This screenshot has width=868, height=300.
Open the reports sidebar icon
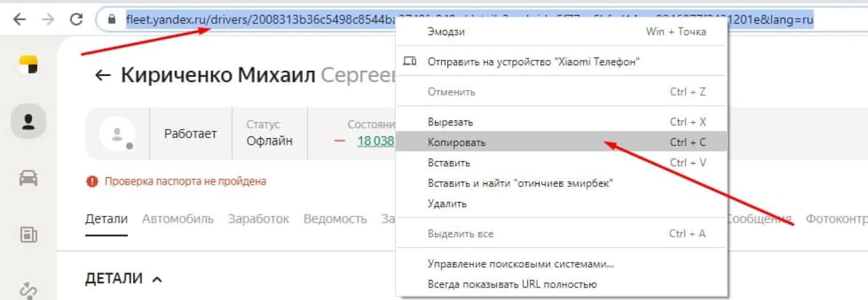click(28, 234)
